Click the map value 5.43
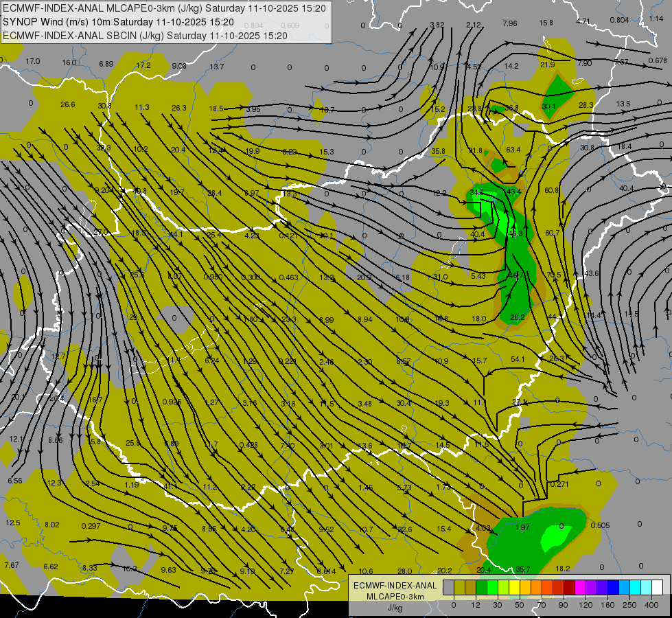 point(478,276)
